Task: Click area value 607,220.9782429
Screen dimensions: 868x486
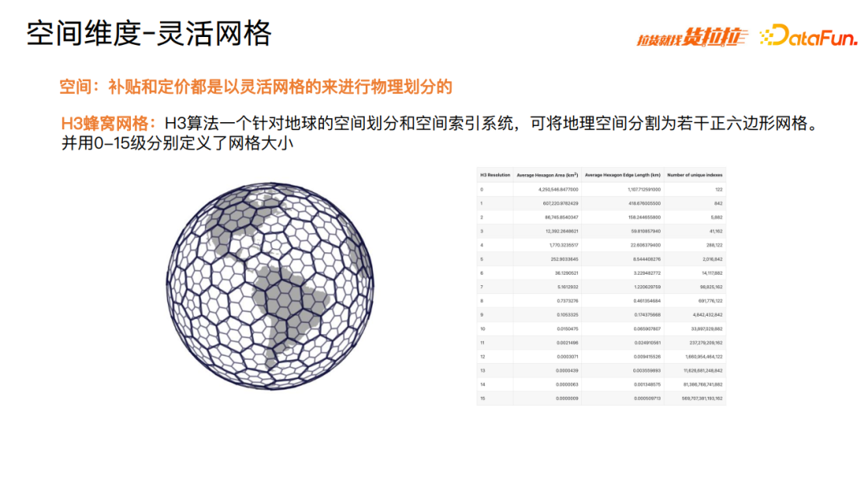Action: coord(560,203)
